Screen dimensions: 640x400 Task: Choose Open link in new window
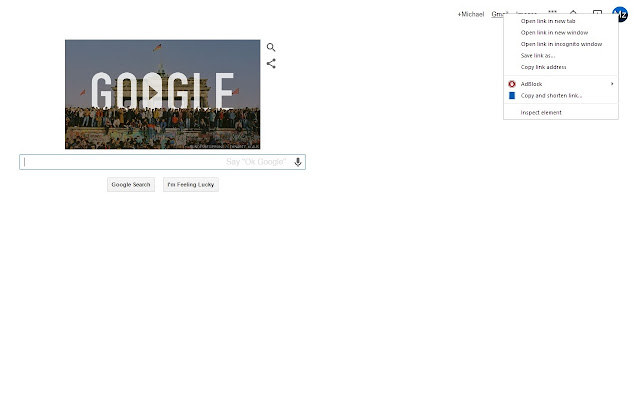click(561, 32)
